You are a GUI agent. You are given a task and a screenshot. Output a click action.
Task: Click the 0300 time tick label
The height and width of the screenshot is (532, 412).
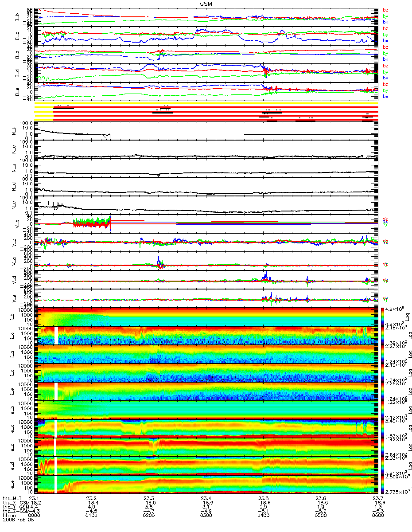(x=206, y=515)
